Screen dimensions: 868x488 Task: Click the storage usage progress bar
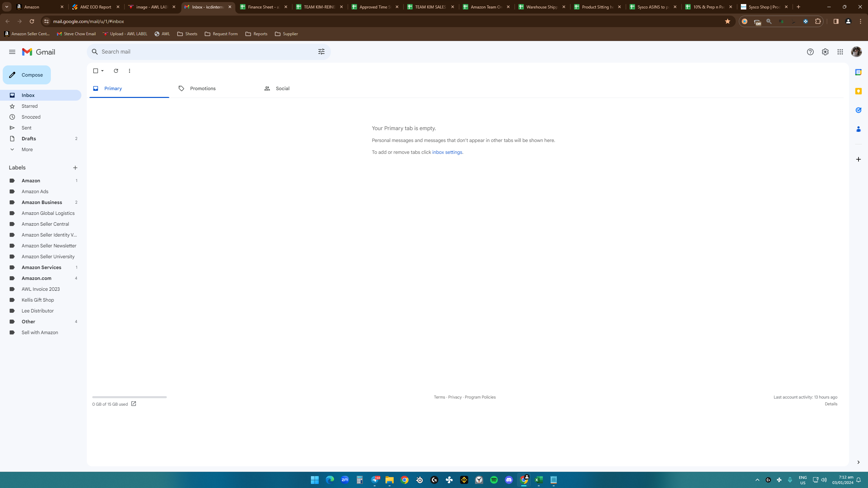coord(130,397)
